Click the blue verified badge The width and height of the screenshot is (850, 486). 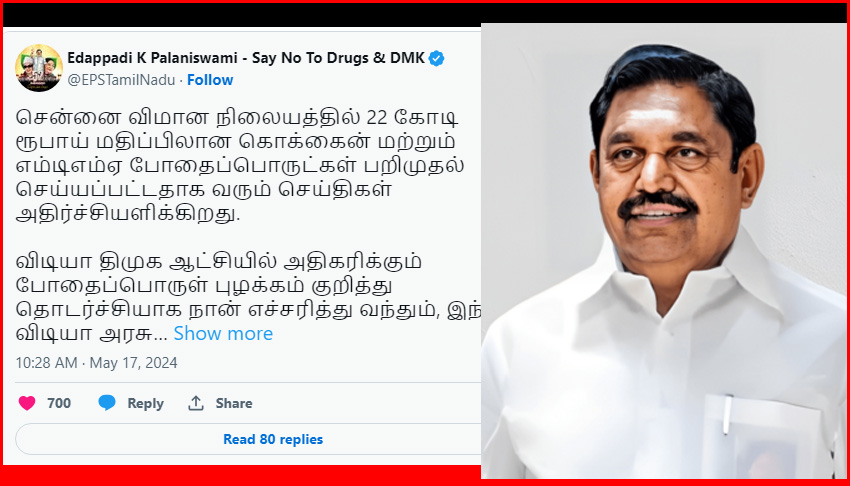tap(436, 58)
